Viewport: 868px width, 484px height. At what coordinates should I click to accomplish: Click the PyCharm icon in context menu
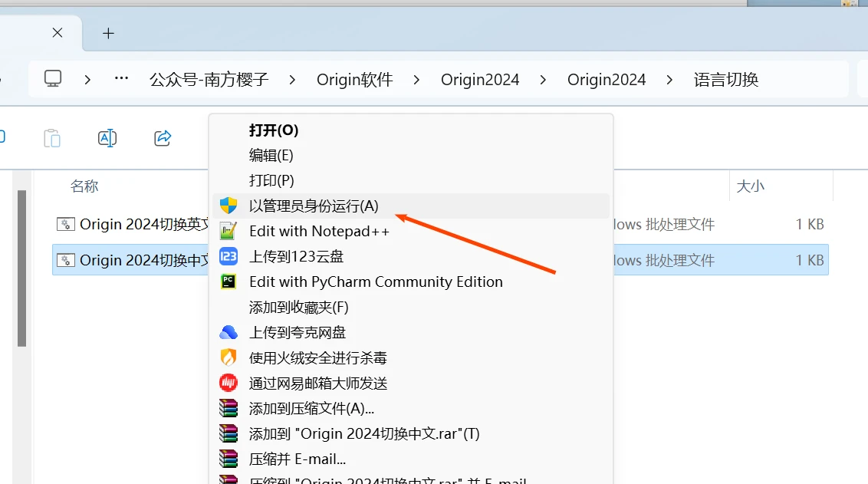[229, 282]
